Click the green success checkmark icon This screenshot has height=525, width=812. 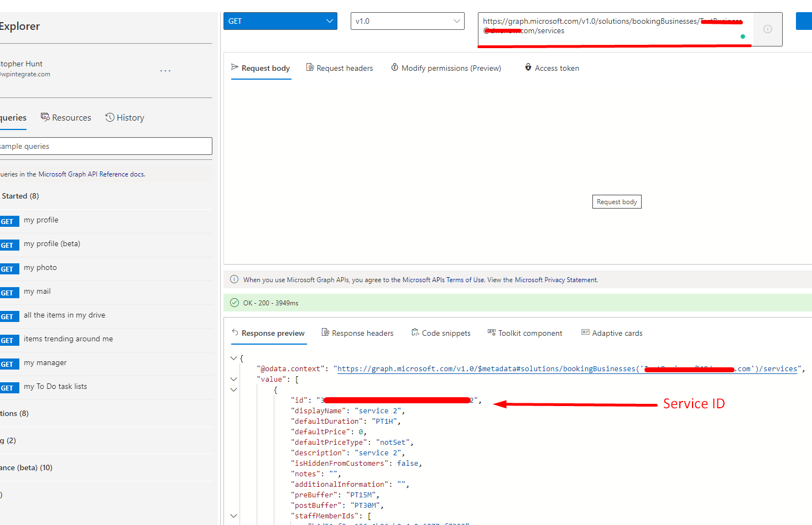point(234,303)
